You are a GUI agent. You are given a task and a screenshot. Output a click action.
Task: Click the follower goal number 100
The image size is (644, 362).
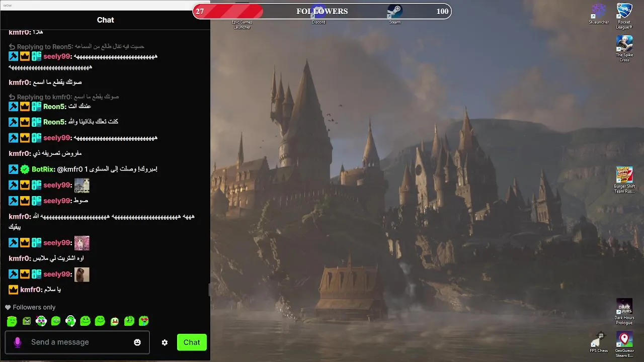tap(442, 12)
